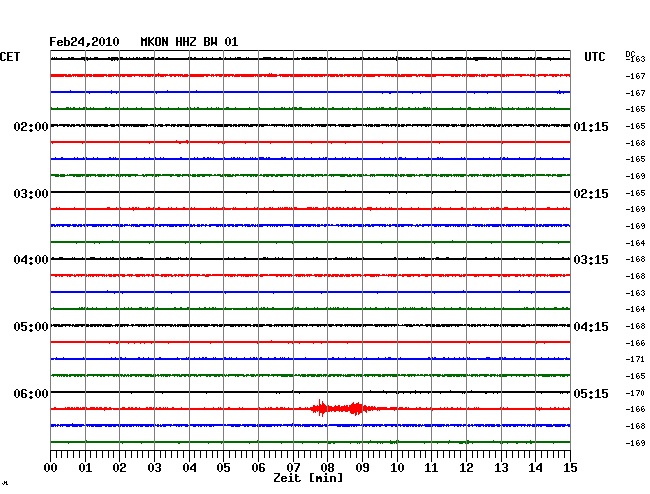
Task: Select the station title MKON HHZ BW 01
Action: pyautogui.click(x=189, y=42)
